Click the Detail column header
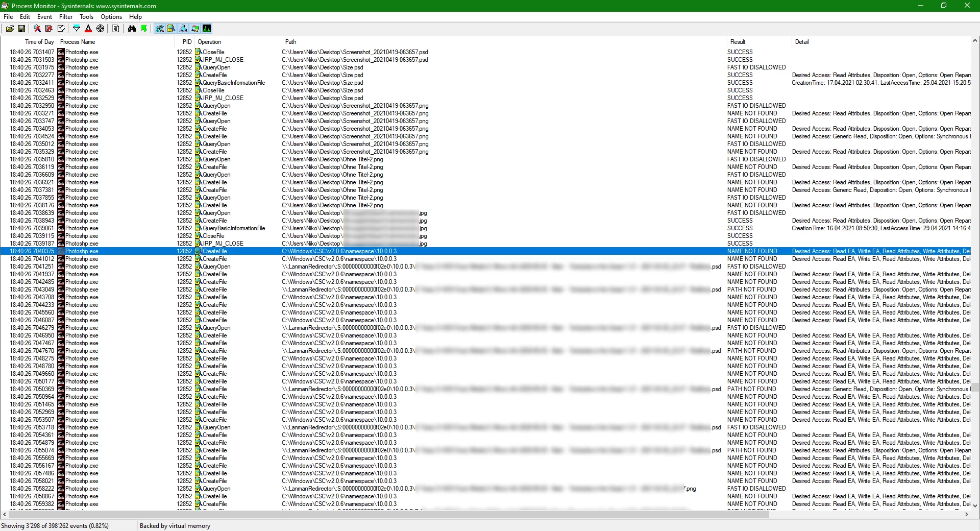Screen dimensions: 980x531 click(x=881, y=42)
